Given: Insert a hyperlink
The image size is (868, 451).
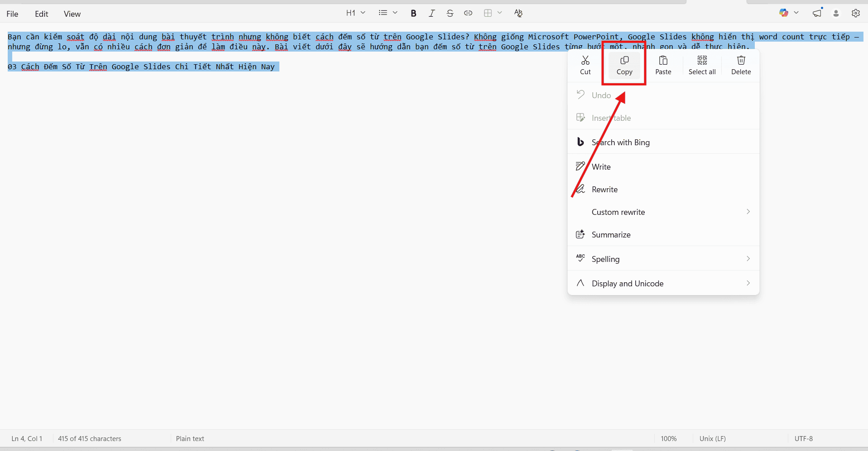Looking at the screenshot, I should (468, 13).
